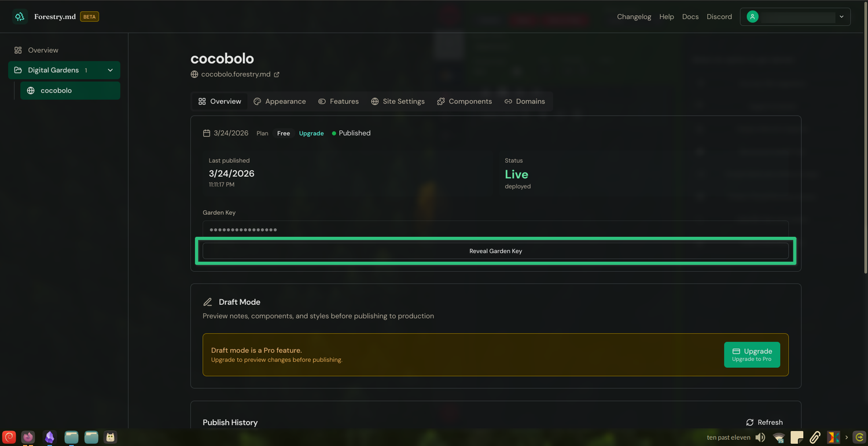The width and height of the screenshot is (868, 446).
Task: Open the cat-face app in taskbar
Action: tap(111, 437)
